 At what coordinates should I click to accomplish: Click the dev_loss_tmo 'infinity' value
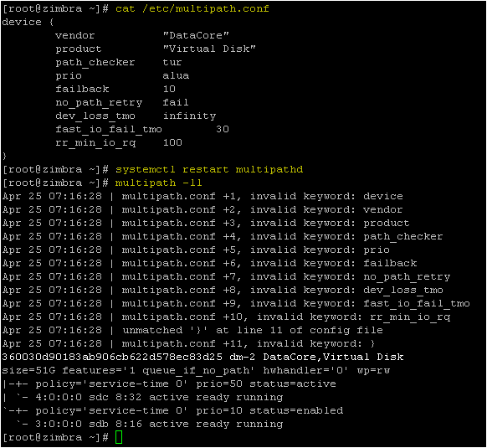click(x=189, y=116)
